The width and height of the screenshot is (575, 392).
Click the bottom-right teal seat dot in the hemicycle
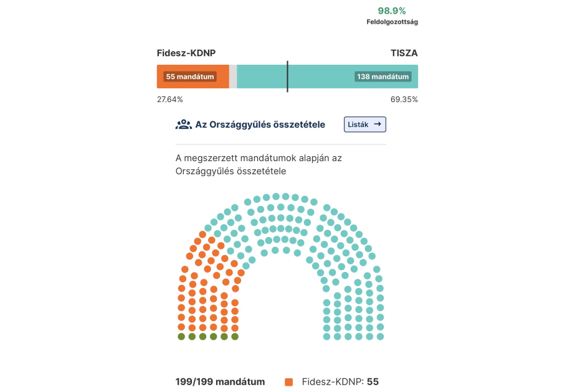380,337
